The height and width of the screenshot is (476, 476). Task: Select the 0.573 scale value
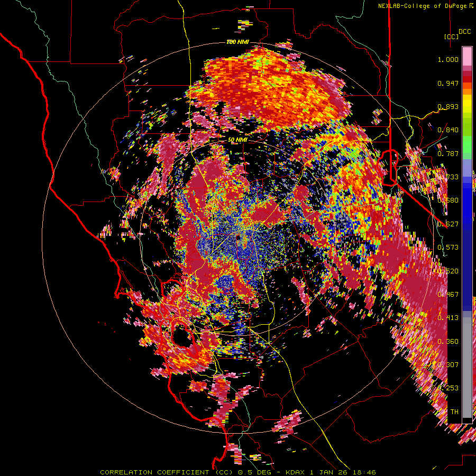[448, 248]
